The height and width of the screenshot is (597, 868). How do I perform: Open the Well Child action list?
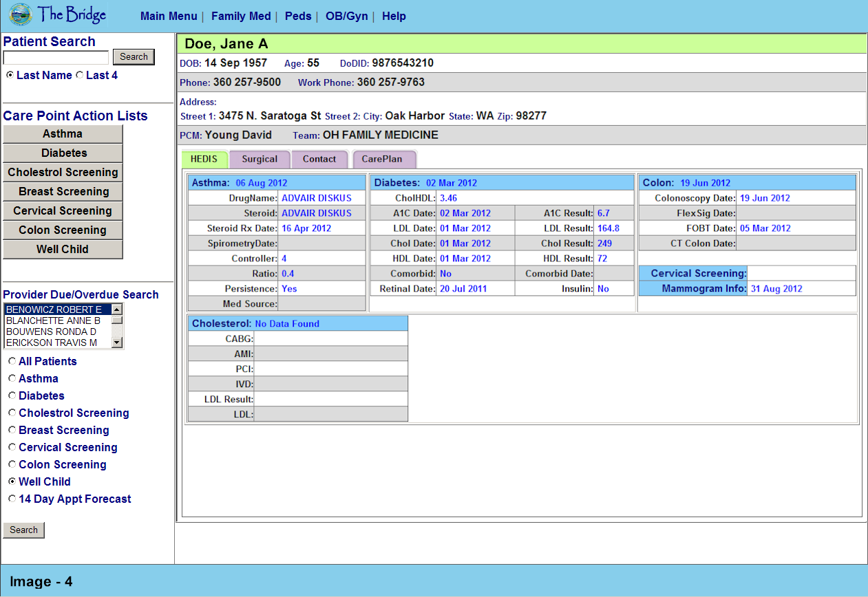pyautogui.click(x=63, y=250)
